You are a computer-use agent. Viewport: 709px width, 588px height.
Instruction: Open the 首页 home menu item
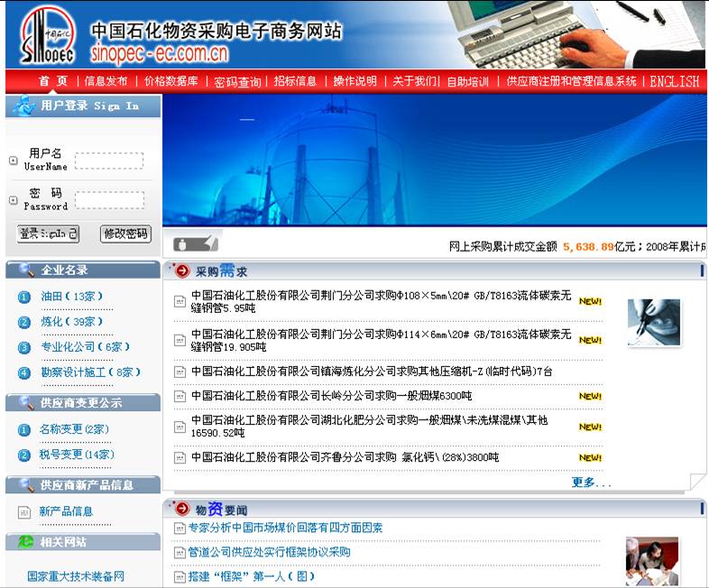click(53, 81)
